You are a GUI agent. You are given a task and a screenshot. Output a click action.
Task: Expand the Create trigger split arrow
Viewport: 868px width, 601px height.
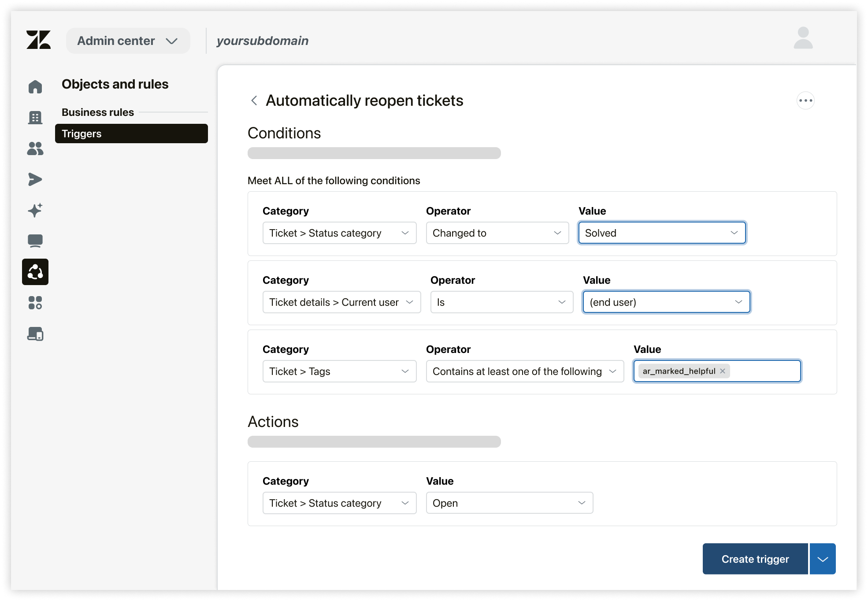[x=823, y=559]
